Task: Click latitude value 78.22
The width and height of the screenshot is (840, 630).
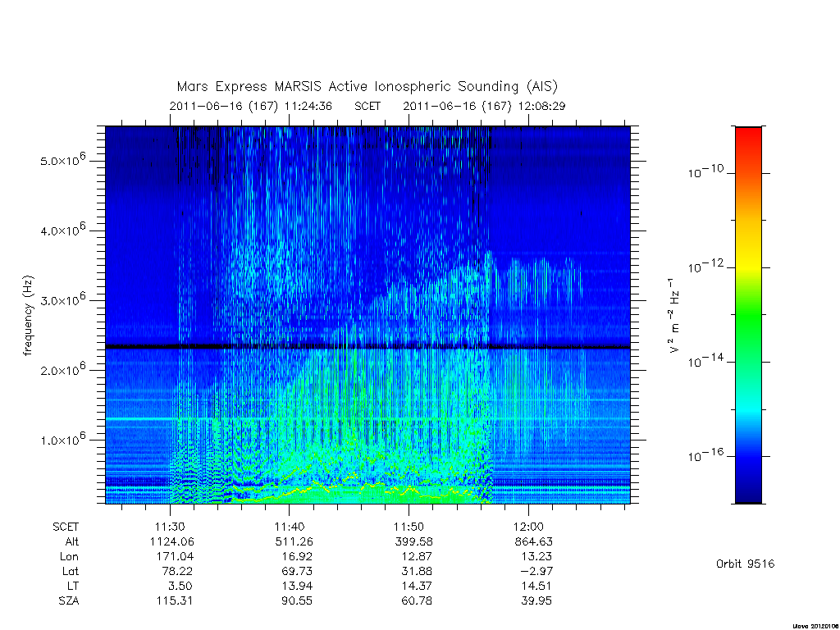Action: tap(177, 571)
